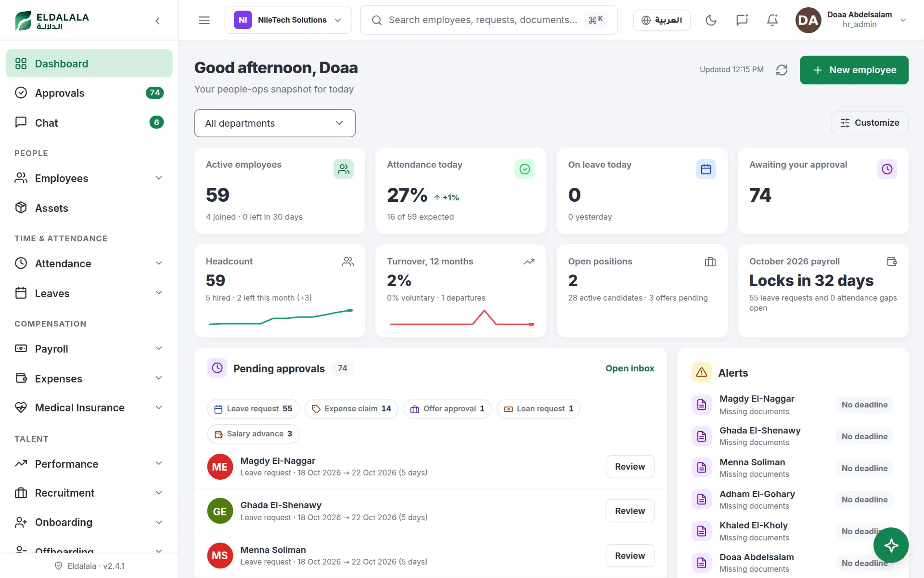Filter by Loan request chip
This screenshot has width=924, height=578.
pyautogui.click(x=539, y=409)
